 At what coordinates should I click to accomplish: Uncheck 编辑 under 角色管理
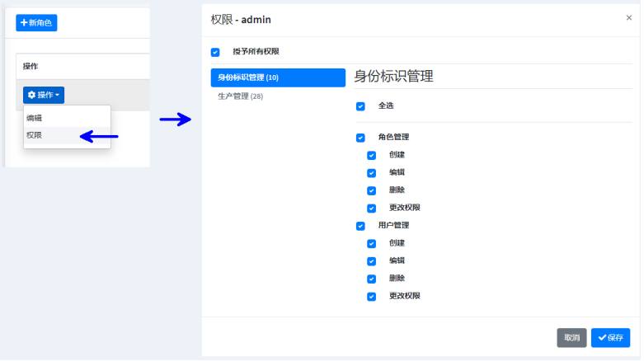(x=372, y=173)
